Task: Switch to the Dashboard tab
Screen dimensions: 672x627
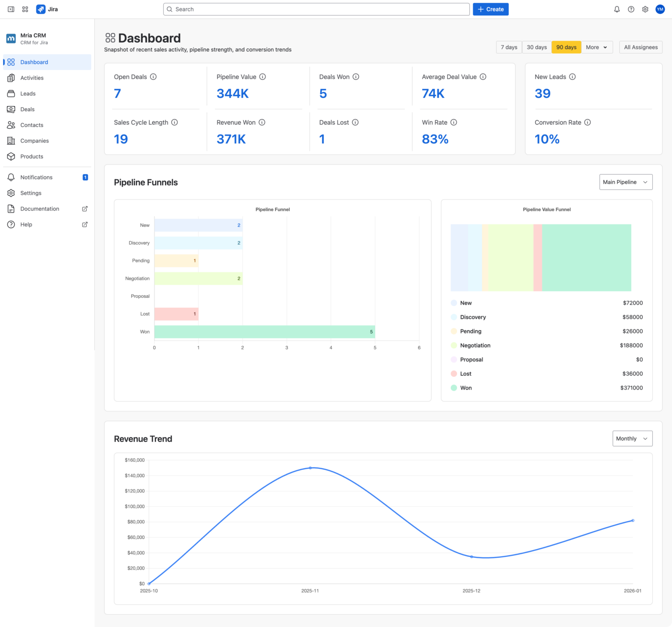Action: click(34, 62)
